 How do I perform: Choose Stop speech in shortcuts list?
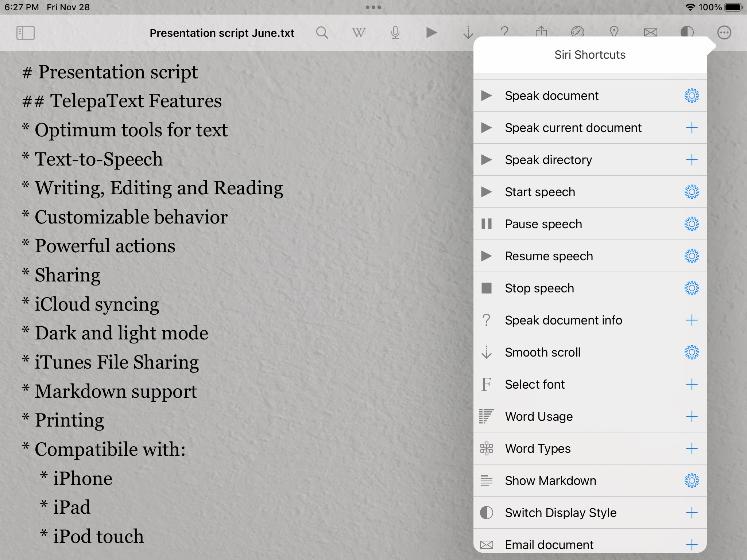[x=539, y=288]
